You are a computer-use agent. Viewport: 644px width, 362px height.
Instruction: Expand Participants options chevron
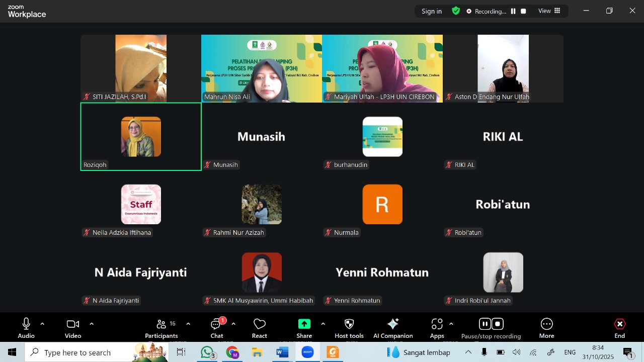pyautogui.click(x=188, y=324)
